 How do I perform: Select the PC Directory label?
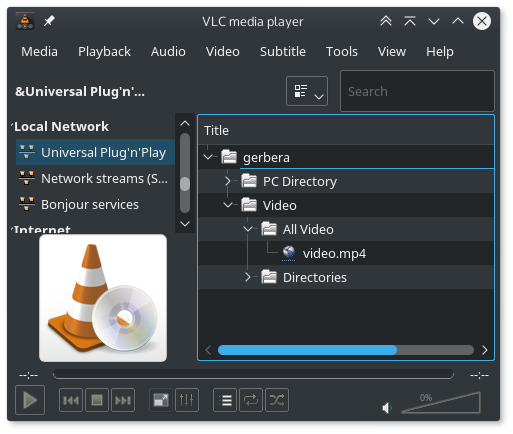(x=300, y=182)
